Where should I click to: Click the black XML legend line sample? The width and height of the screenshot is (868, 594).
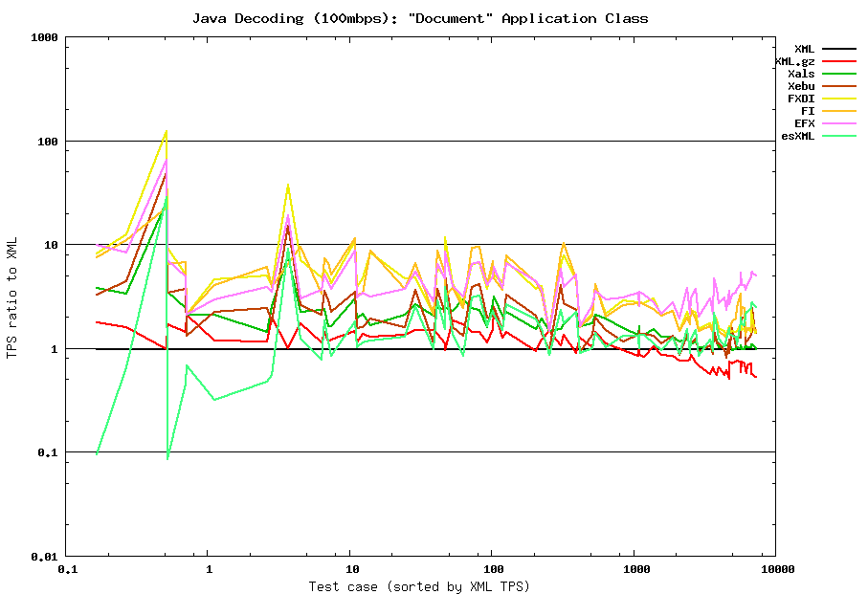pos(839,49)
